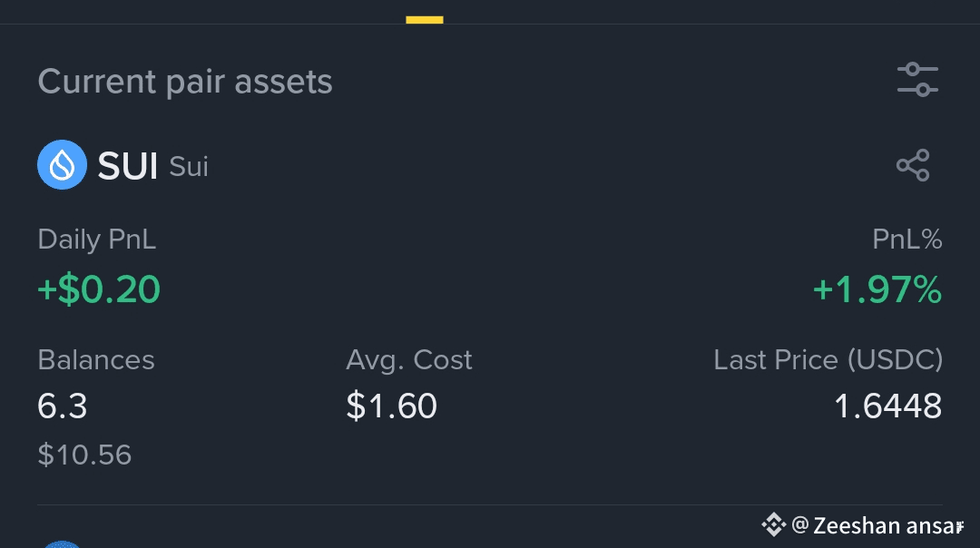Tap the Daily PnL label
This screenshot has width=980, height=548.
97,240
